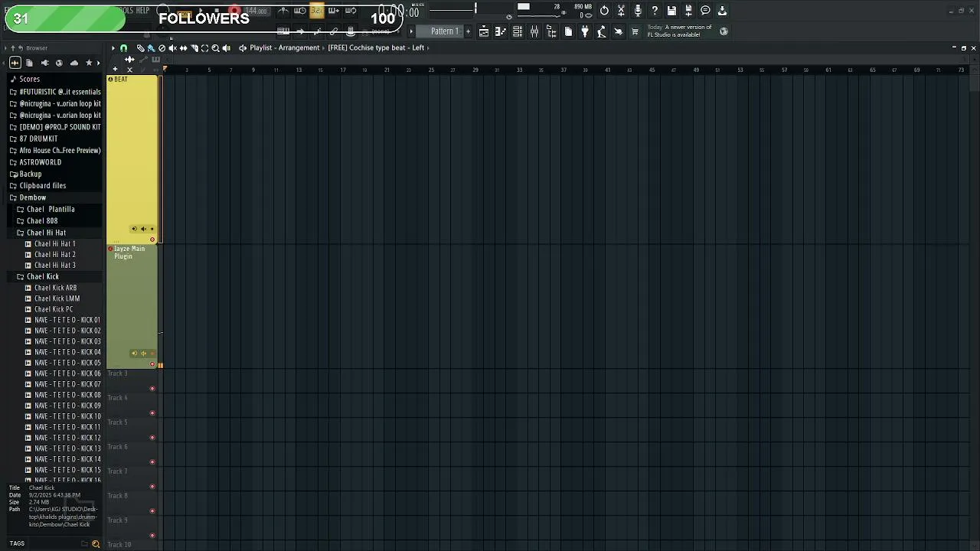Select NAVE - T E T E O - KICK 05
This screenshot has height=551, width=980.
click(67, 363)
